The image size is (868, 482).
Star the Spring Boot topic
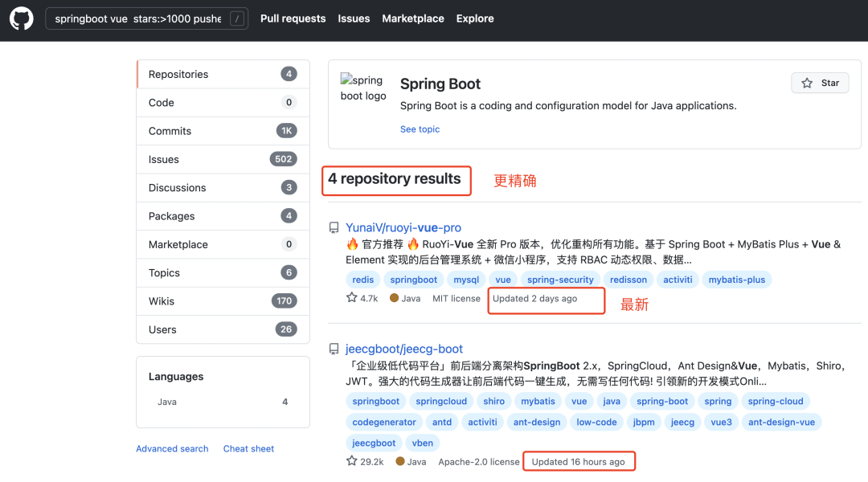coord(820,83)
